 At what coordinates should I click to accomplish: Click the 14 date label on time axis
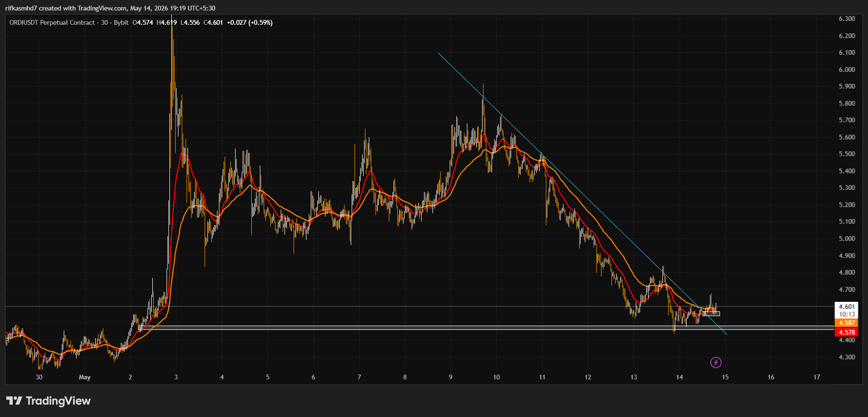(x=680, y=377)
